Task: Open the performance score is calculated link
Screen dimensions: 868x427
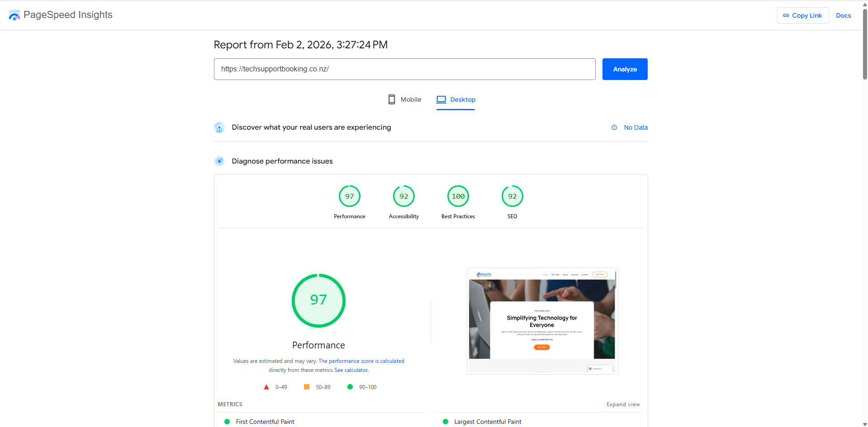Action: [x=366, y=361]
